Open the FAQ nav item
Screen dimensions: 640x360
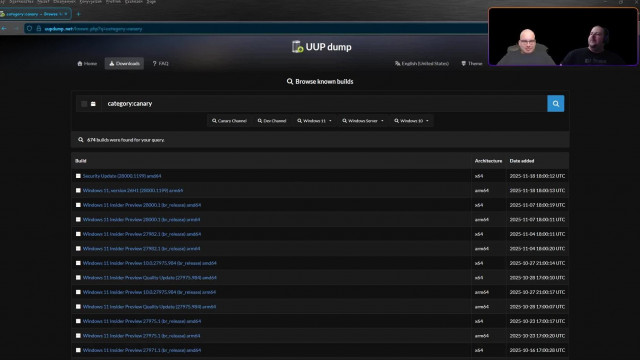pyautogui.click(x=160, y=63)
